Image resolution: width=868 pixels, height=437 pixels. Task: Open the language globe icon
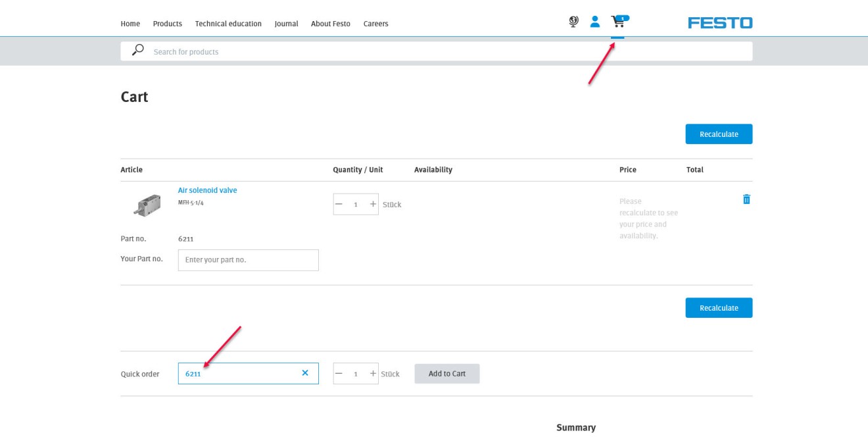pos(573,22)
